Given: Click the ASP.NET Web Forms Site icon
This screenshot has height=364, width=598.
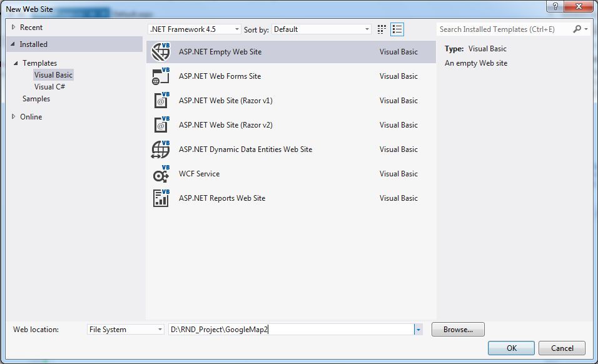Looking at the screenshot, I should pyautogui.click(x=161, y=76).
